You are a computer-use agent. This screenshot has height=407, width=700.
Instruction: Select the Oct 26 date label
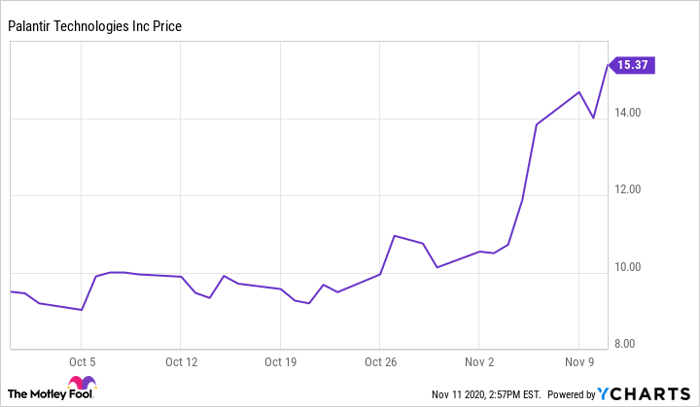[x=381, y=361]
